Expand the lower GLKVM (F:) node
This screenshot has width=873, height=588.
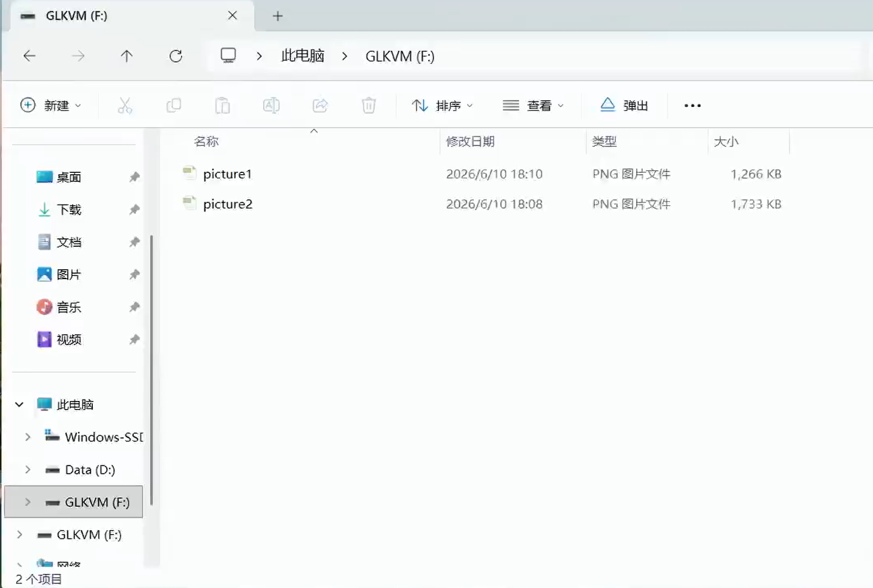pyautogui.click(x=20, y=535)
